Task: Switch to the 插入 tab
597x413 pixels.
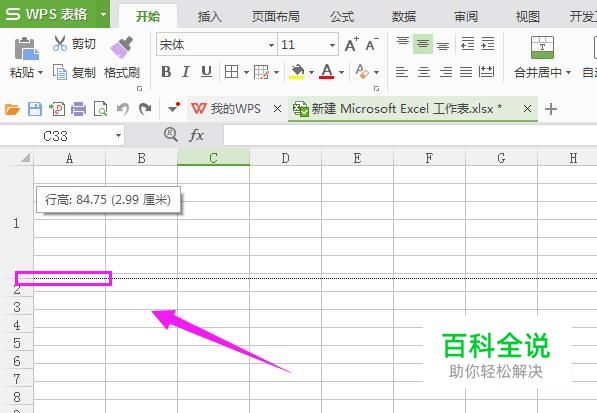Action: tap(210, 16)
